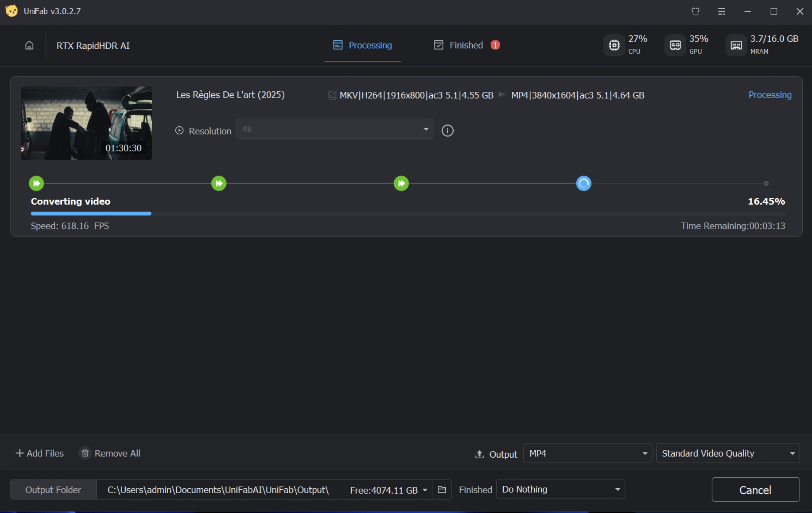Click the final gray stage dot

click(x=766, y=183)
